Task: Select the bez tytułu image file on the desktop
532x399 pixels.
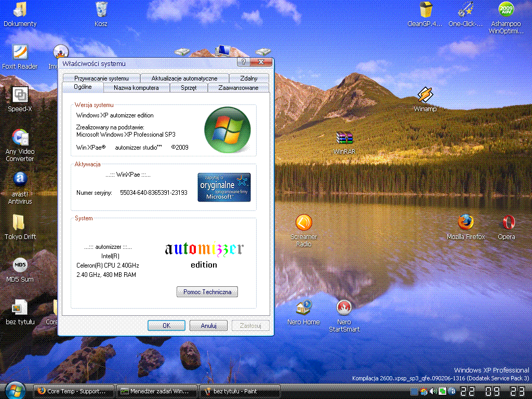Action: point(20,312)
